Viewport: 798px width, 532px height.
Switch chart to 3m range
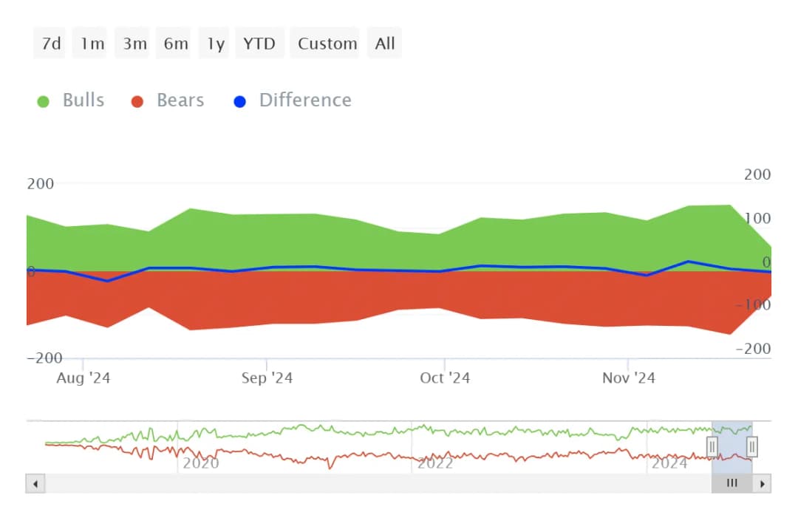(x=134, y=44)
